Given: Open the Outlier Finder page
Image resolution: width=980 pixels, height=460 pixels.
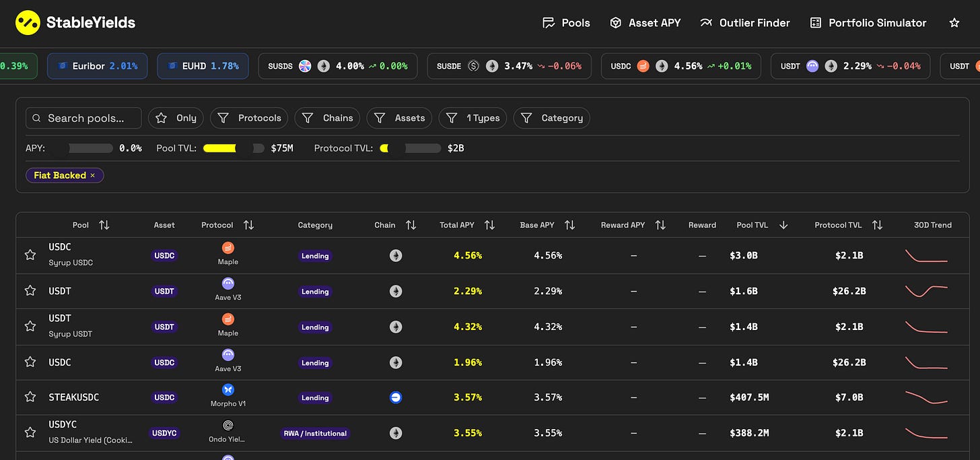Looking at the screenshot, I should tap(745, 23).
